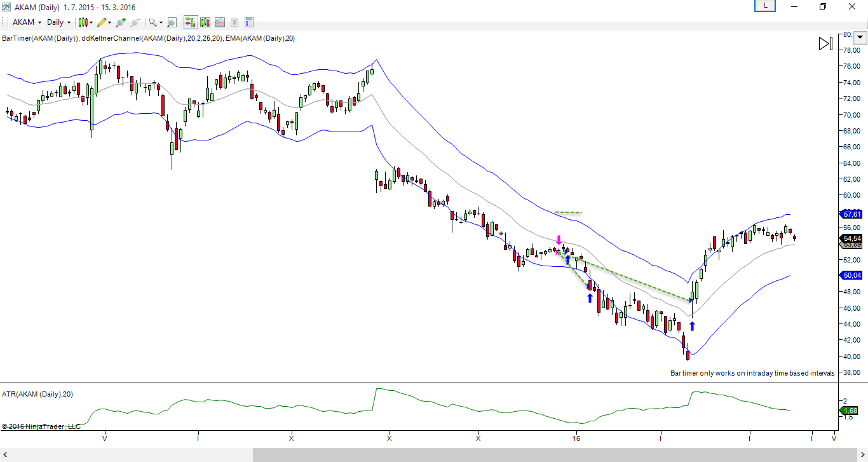Click the ATR(AKAM (Daily),20) panel label
The height and width of the screenshot is (462, 868).
(x=37, y=394)
